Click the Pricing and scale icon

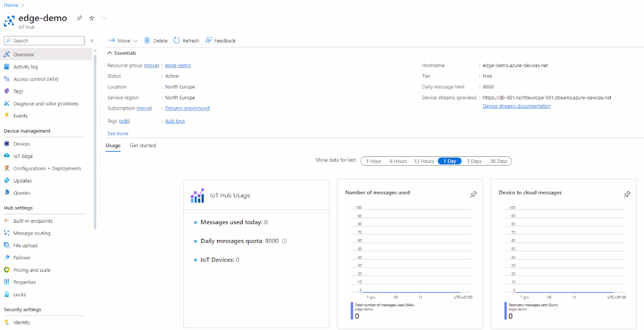(x=7, y=270)
